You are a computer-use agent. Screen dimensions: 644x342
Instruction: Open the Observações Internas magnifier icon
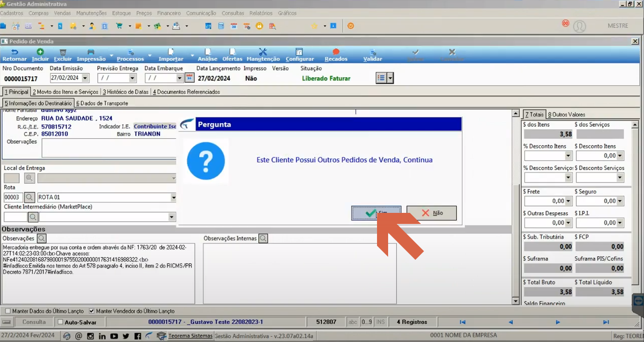pos(263,238)
